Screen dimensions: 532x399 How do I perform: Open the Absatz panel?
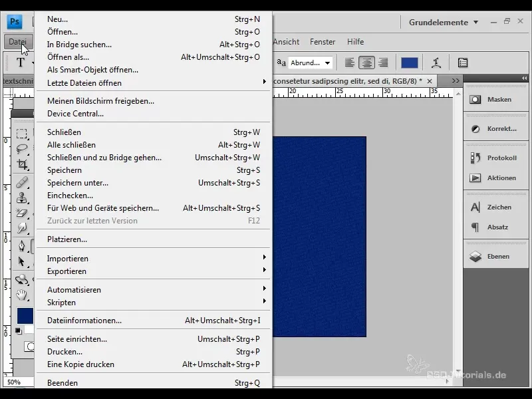click(495, 227)
